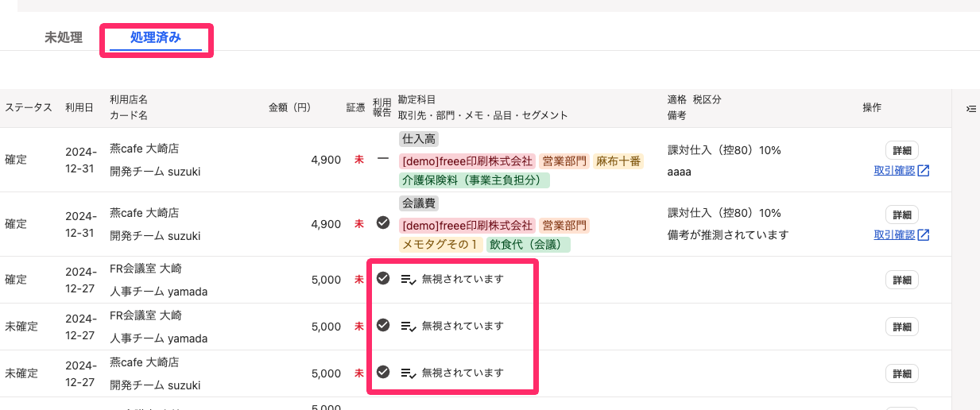Click 会議費 account tag
This screenshot has width=980, height=410.
pyautogui.click(x=419, y=203)
